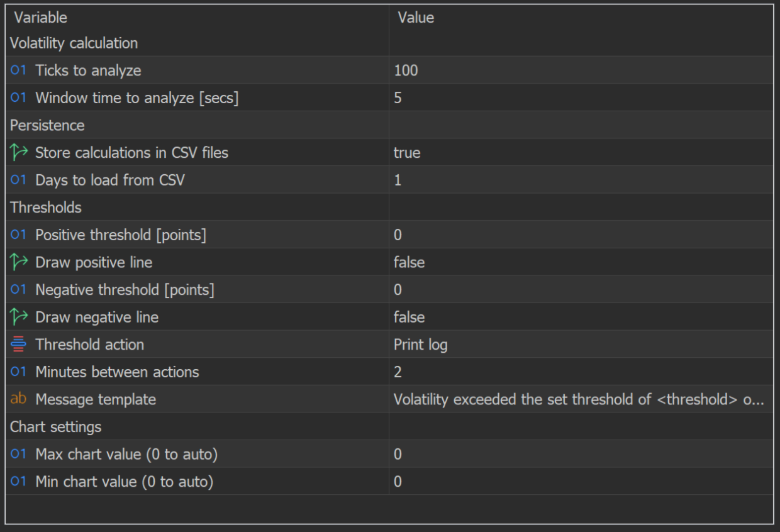Toggle the Store calculations in CSV files value
Viewport: 780px width, 532px height.
point(407,153)
